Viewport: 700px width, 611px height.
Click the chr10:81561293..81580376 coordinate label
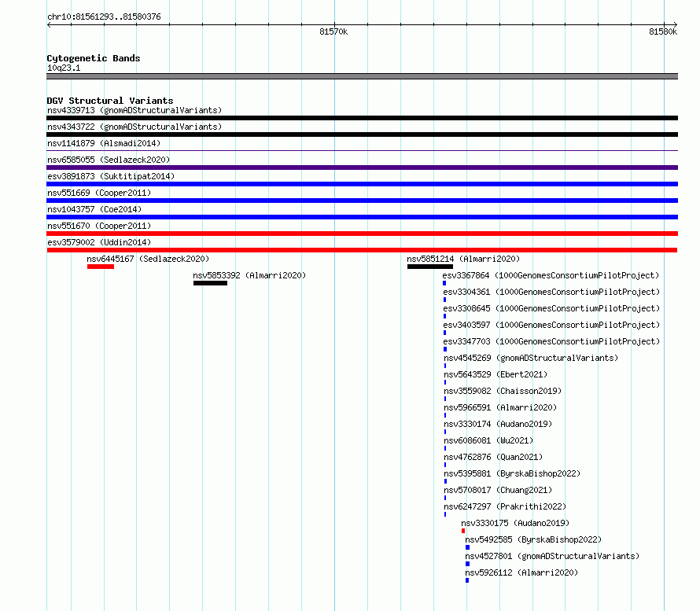coord(104,17)
